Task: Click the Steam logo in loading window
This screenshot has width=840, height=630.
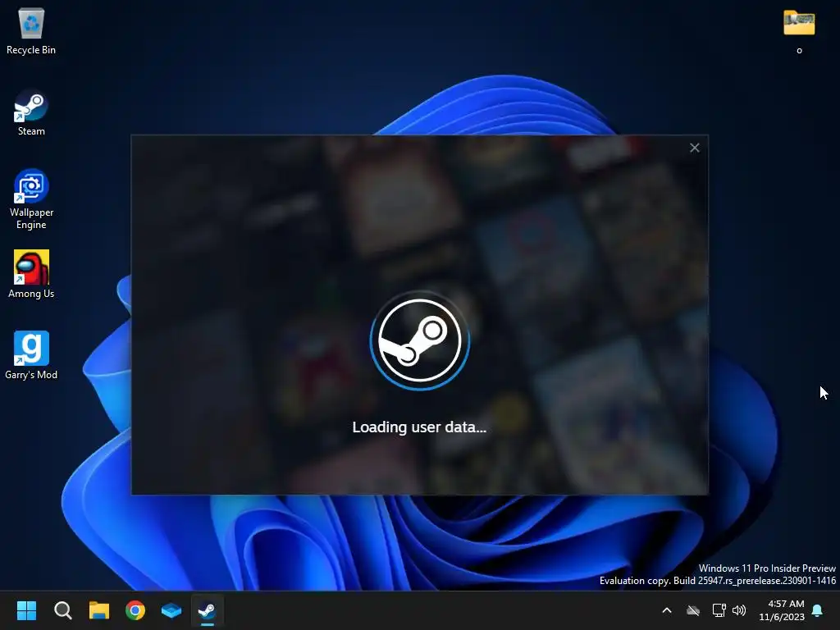Action: click(419, 340)
